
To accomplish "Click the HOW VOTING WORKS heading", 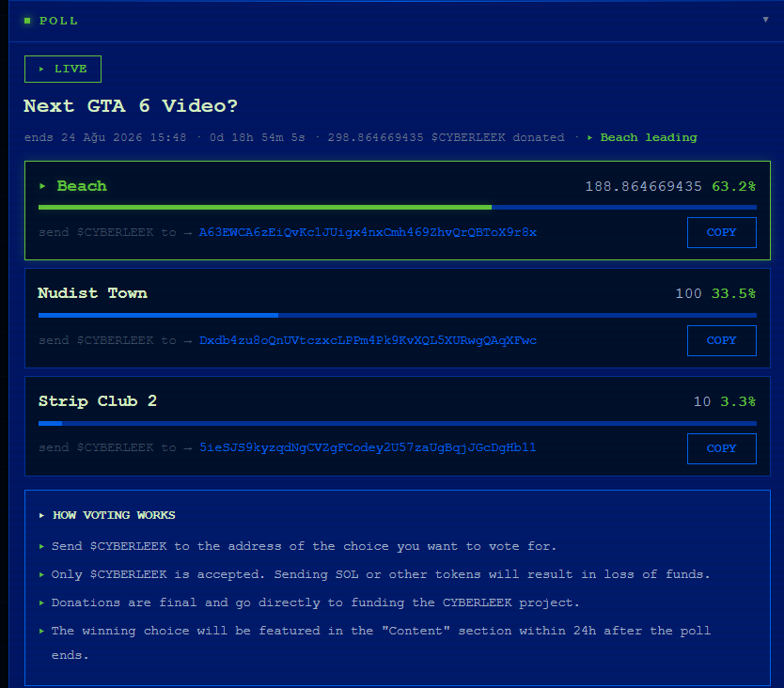I will [114, 515].
